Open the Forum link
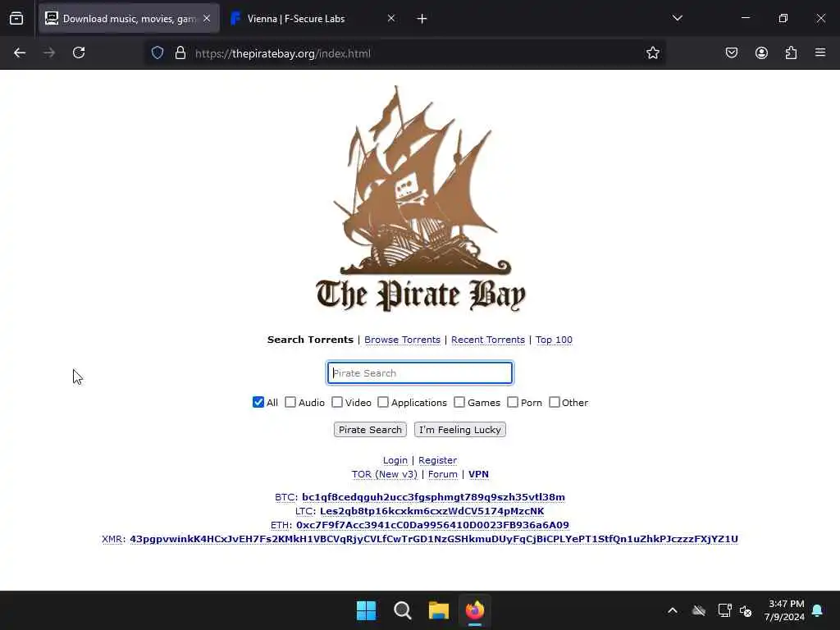Viewport: 840px width, 630px height. 442,474
